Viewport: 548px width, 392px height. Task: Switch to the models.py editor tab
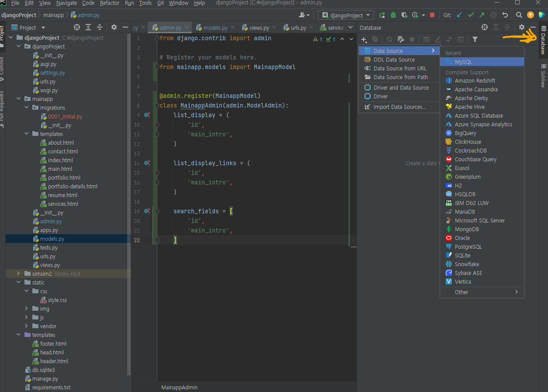tap(215, 28)
